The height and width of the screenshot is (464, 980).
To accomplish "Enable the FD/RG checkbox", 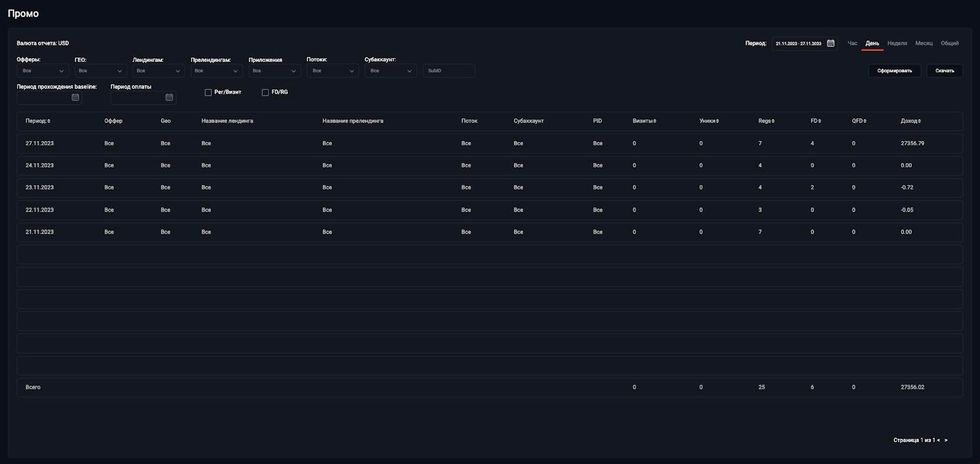I will [265, 93].
